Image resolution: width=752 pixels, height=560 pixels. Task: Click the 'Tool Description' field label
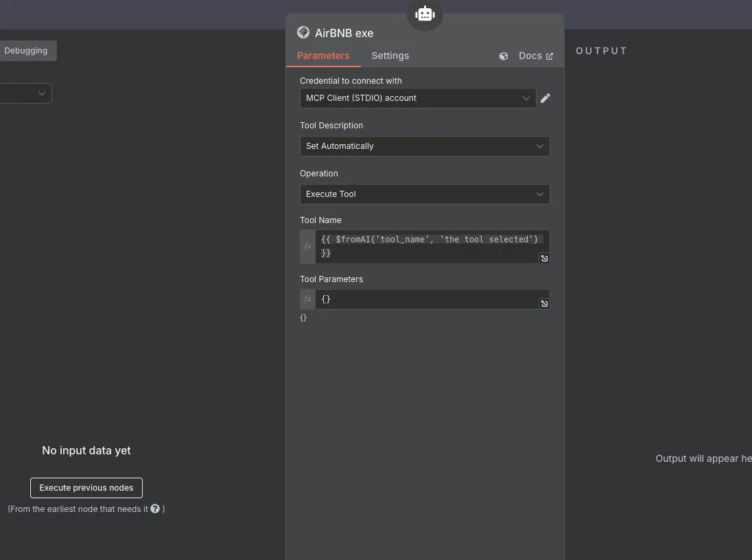pyautogui.click(x=331, y=126)
